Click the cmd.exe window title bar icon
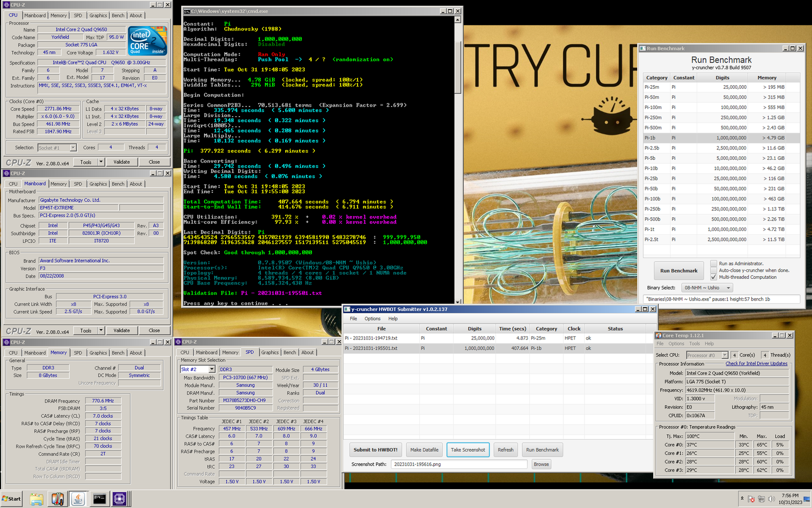812x508 pixels. click(187, 11)
